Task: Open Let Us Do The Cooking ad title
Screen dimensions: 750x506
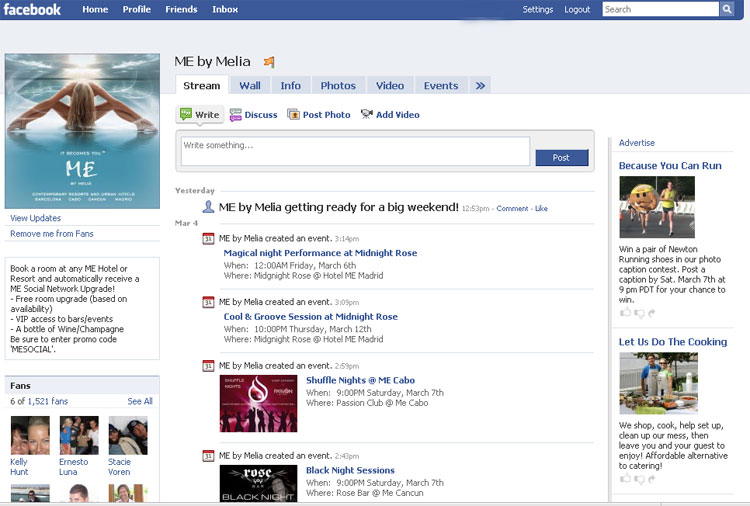Action: pyautogui.click(x=673, y=342)
